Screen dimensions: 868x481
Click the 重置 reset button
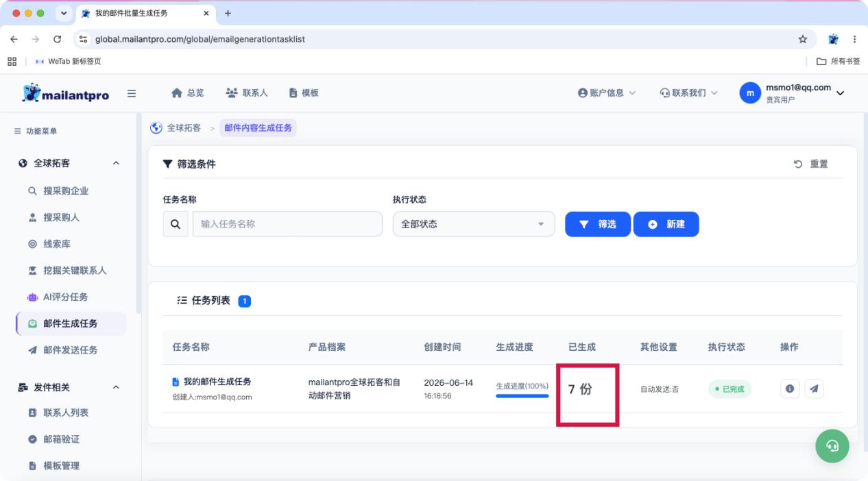810,164
